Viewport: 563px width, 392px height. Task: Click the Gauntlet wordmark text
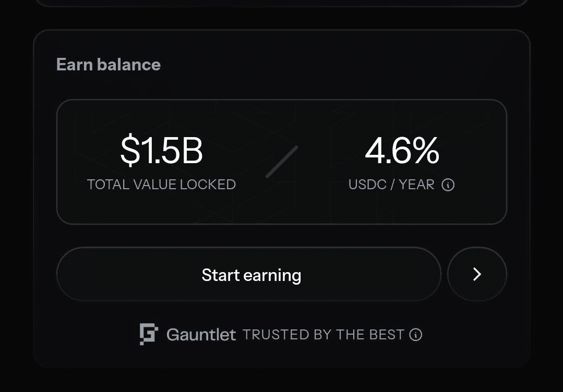click(201, 335)
